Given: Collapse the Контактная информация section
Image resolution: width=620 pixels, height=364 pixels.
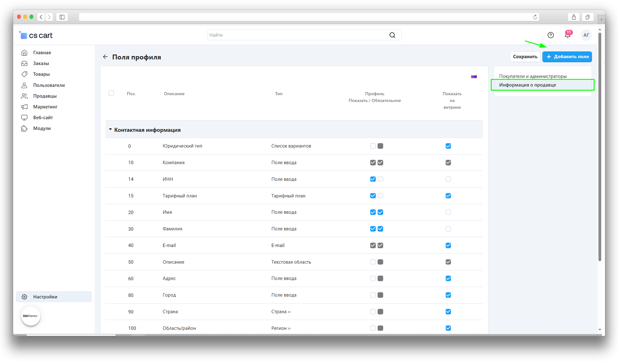Looking at the screenshot, I should [110, 130].
